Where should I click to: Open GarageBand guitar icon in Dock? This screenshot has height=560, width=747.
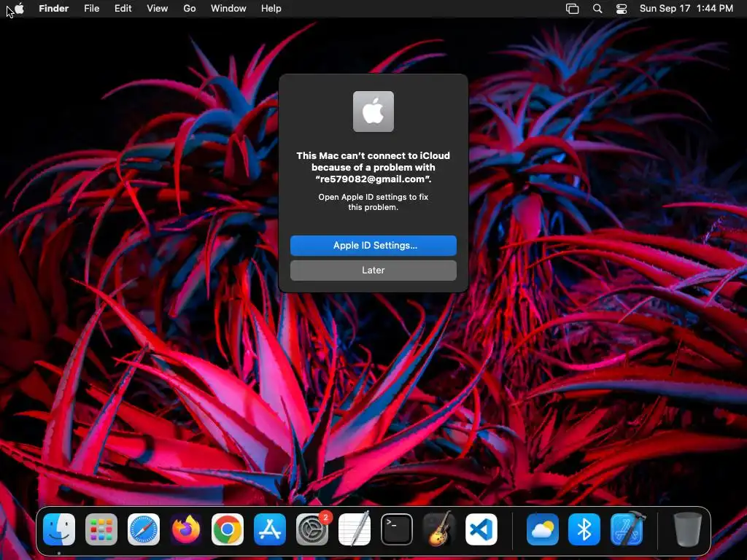438,529
